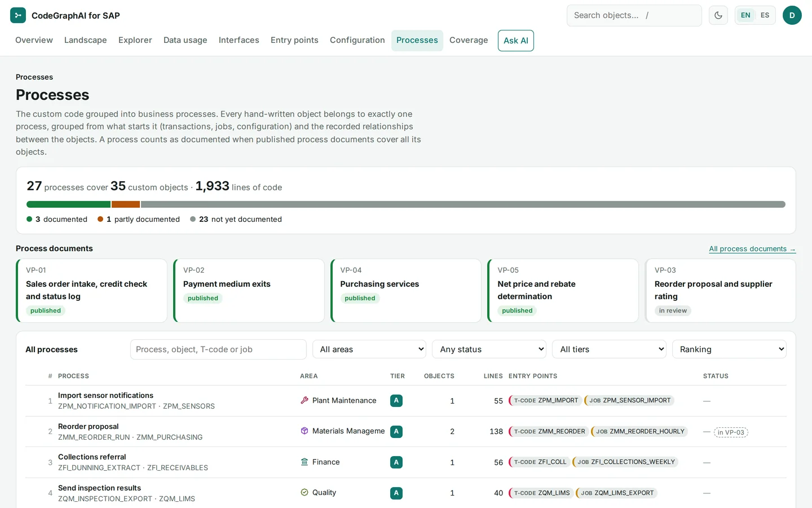Open the VP-03 Reorder proposal card
The image size is (812, 508).
pyautogui.click(x=720, y=291)
